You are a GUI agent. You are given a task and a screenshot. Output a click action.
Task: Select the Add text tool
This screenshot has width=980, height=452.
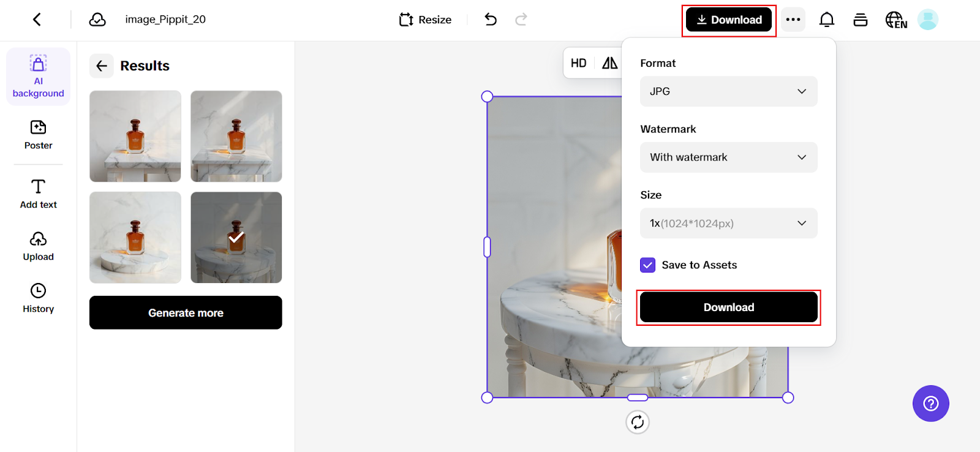pyautogui.click(x=38, y=194)
